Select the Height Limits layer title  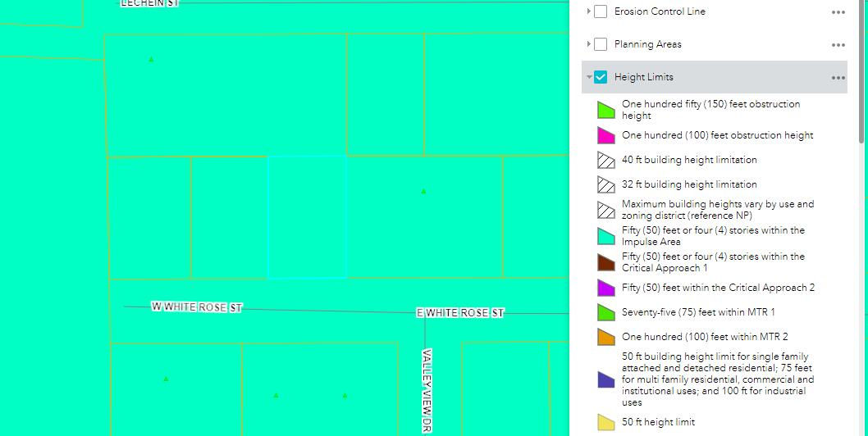643,77
